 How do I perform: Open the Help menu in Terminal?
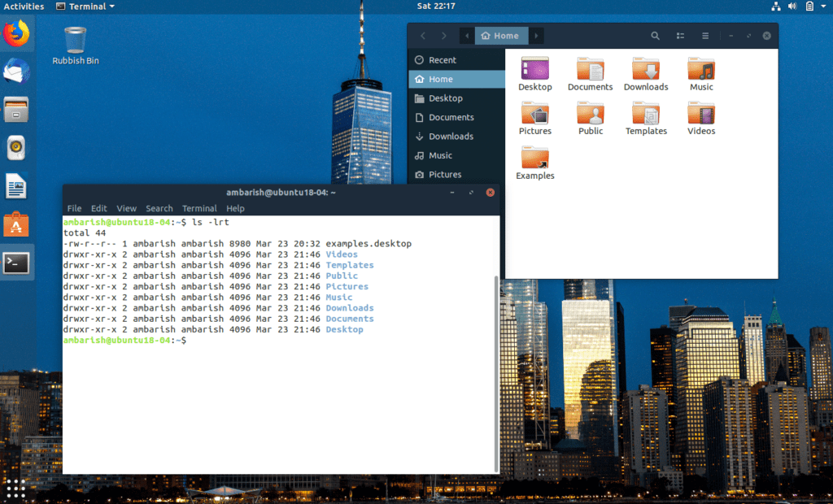pos(235,208)
